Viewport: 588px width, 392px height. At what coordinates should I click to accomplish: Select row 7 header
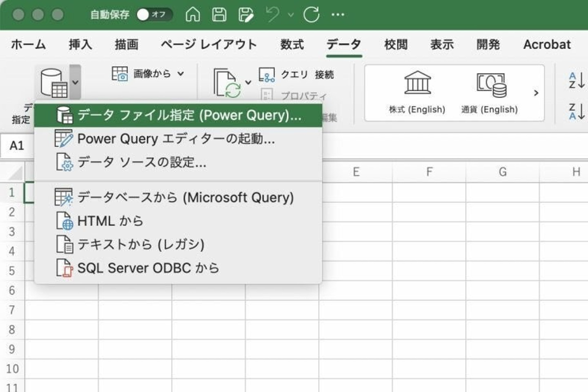point(12,310)
